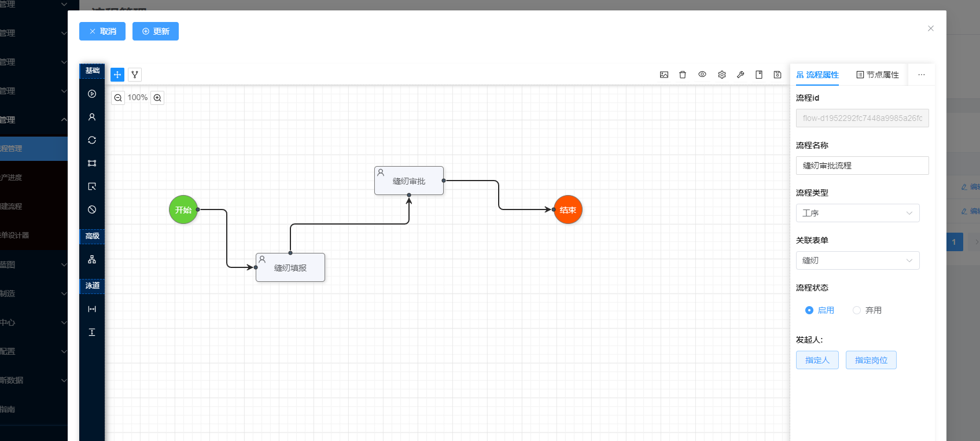980x441 pixels.
Task: Open the 流程类型 dropdown showing 工序
Action: pyautogui.click(x=858, y=213)
